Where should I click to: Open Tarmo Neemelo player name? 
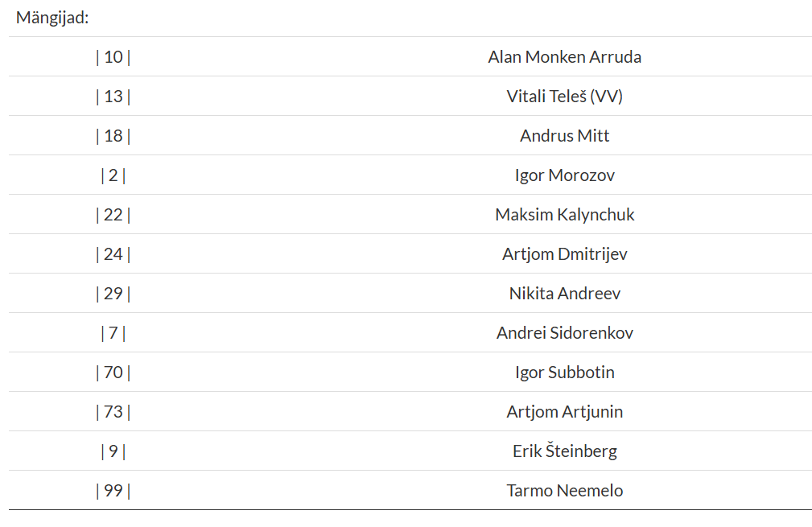coord(564,491)
